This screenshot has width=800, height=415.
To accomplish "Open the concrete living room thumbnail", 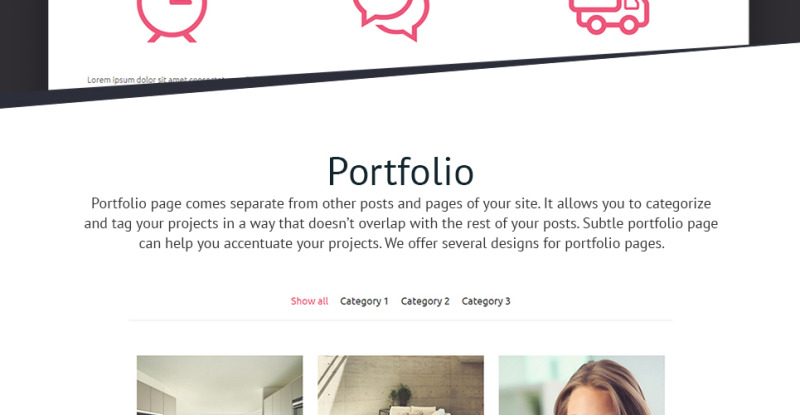I will (401, 385).
